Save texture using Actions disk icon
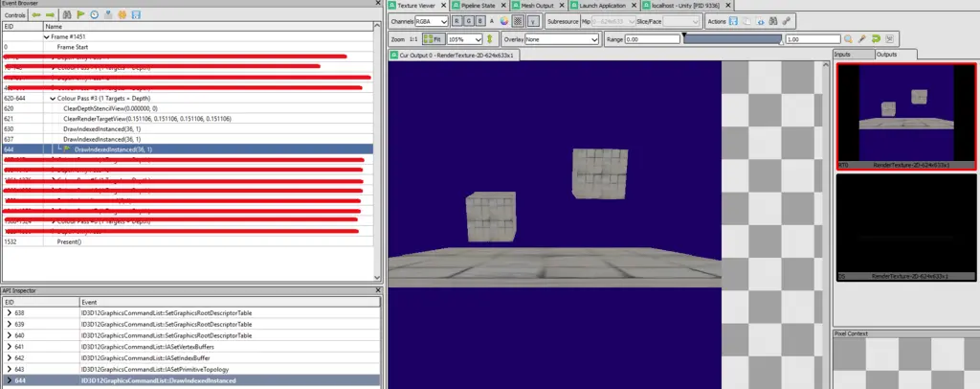The height and width of the screenshot is (389, 980). pyautogui.click(x=732, y=21)
